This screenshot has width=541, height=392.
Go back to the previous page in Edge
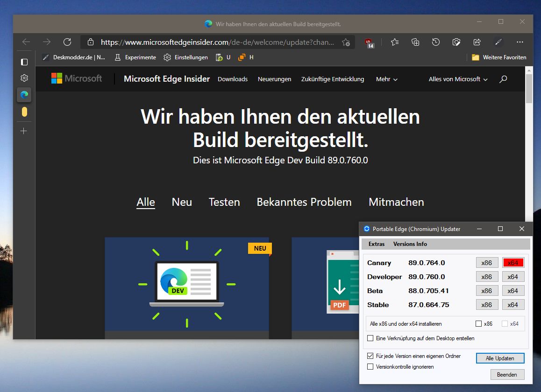pyautogui.click(x=26, y=42)
